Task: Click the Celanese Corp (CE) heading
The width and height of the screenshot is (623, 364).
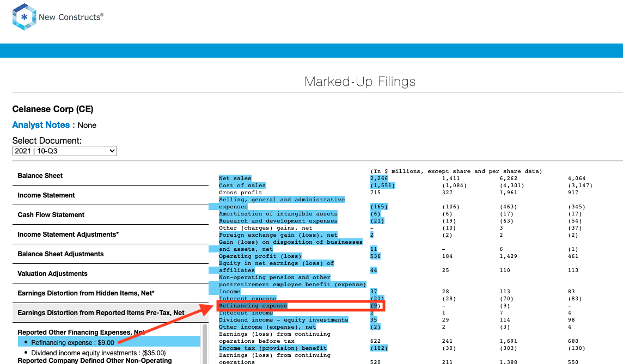Action: pyautogui.click(x=53, y=109)
